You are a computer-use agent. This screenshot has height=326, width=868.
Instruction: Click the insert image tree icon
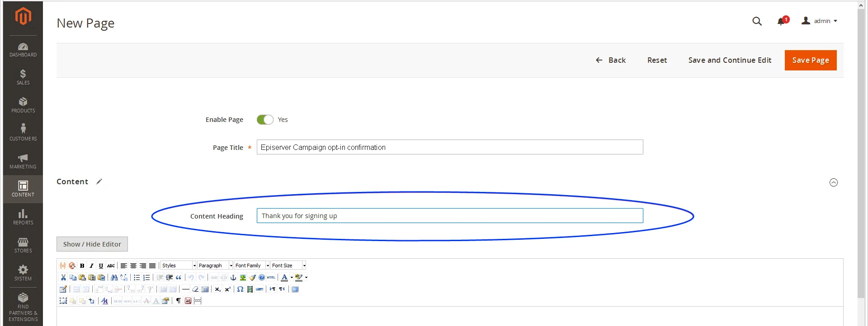(243, 277)
